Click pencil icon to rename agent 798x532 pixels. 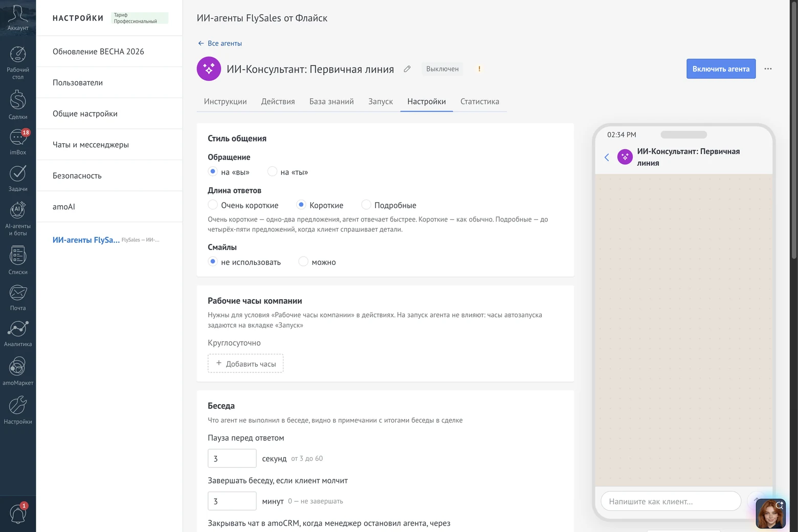[x=407, y=69]
